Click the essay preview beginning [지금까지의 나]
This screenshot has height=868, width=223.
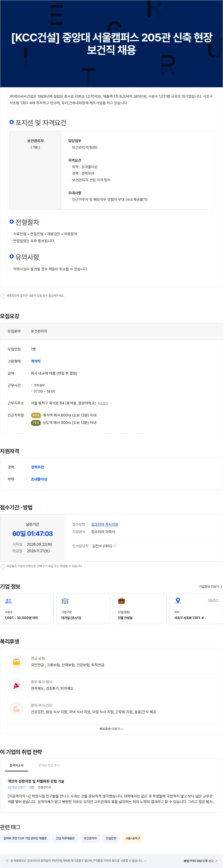pos(111,799)
